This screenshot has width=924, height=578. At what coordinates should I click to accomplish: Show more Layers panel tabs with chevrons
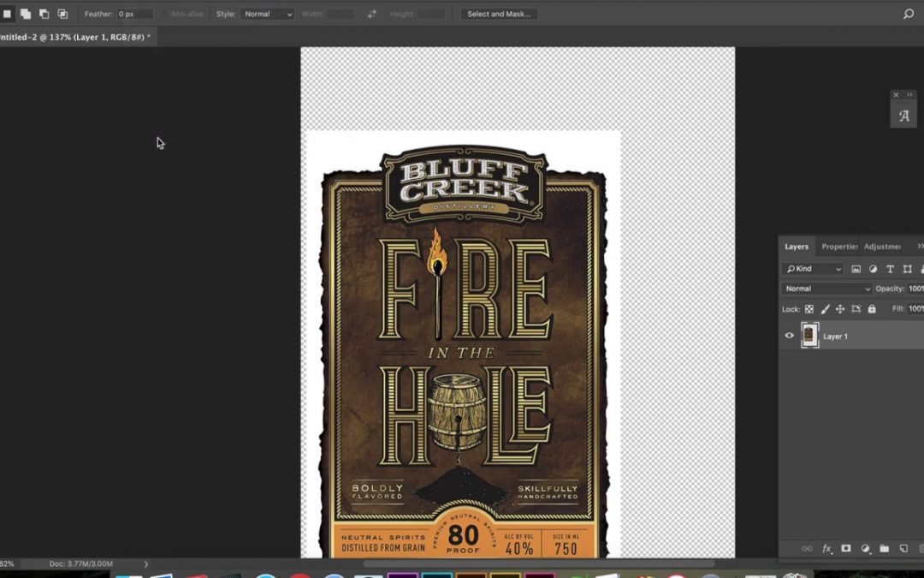pyautogui.click(x=920, y=246)
